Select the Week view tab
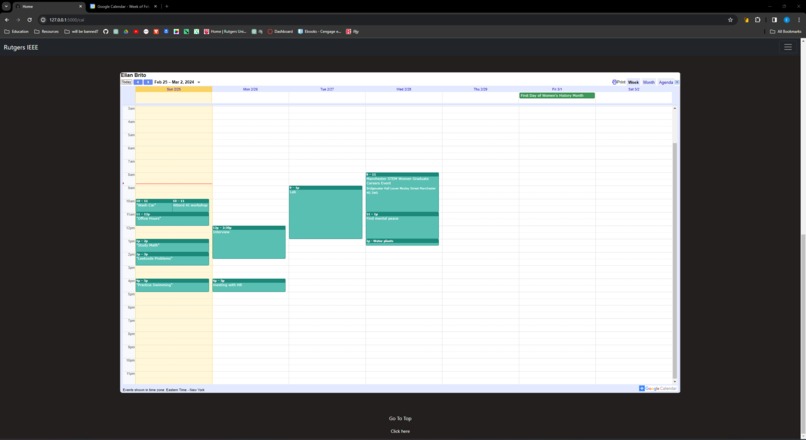 633,82
